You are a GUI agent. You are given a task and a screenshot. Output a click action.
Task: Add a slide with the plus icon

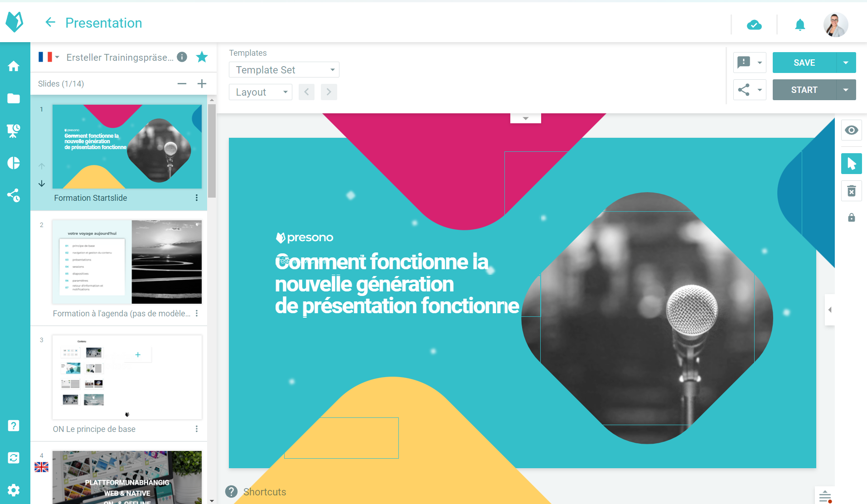tap(202, 83)
